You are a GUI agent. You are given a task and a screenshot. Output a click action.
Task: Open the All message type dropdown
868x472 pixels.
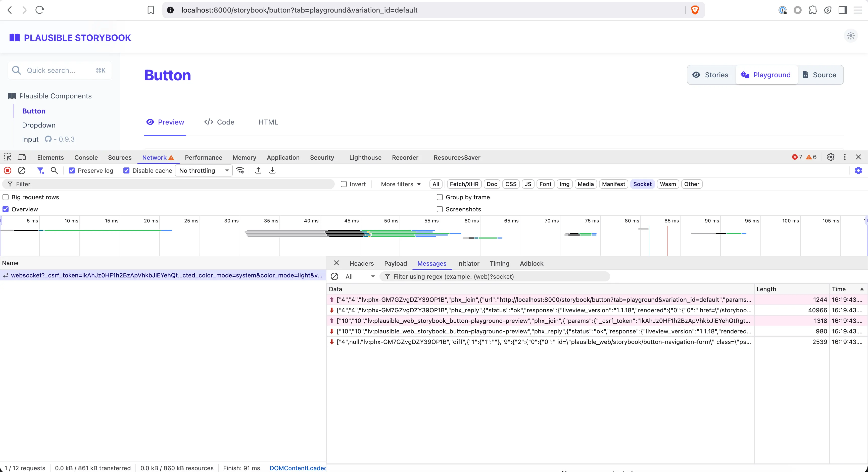click(360, 276)
